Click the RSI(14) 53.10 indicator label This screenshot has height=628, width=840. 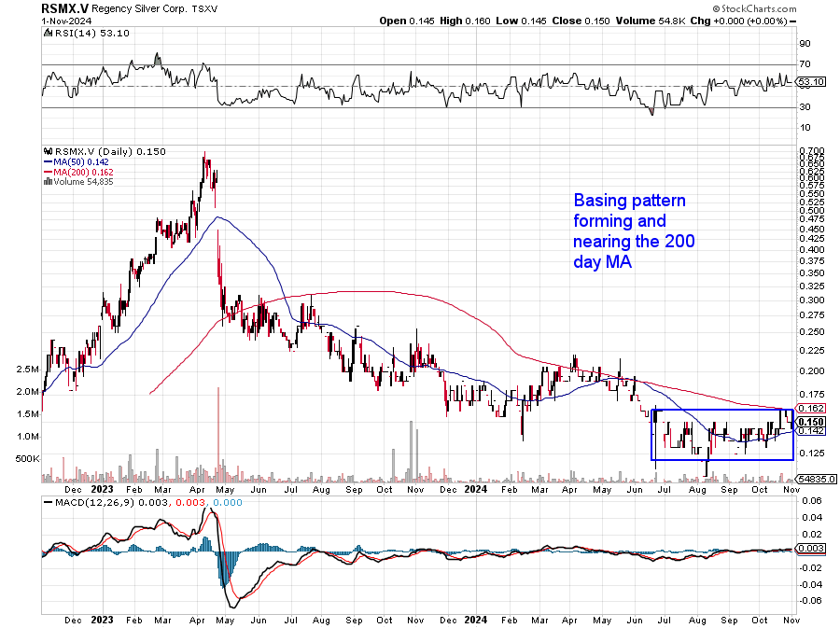(91, 34)
